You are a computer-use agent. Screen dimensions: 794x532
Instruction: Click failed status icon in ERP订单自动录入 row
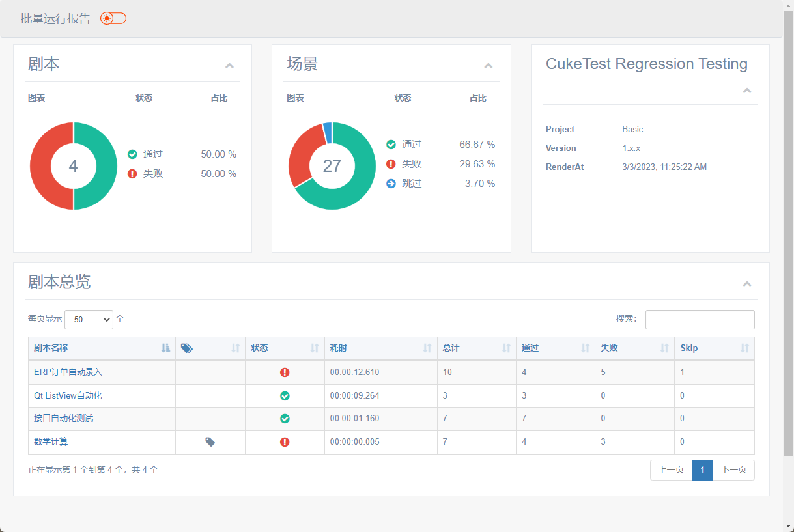[x=285, y=372]
